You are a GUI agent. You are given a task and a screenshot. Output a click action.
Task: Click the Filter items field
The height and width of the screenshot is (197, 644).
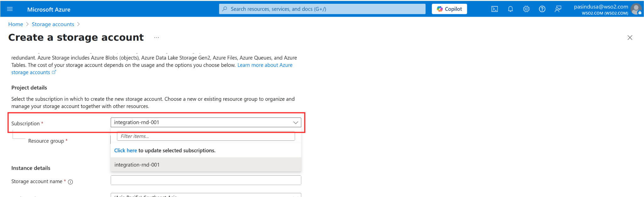pos(206,136)
